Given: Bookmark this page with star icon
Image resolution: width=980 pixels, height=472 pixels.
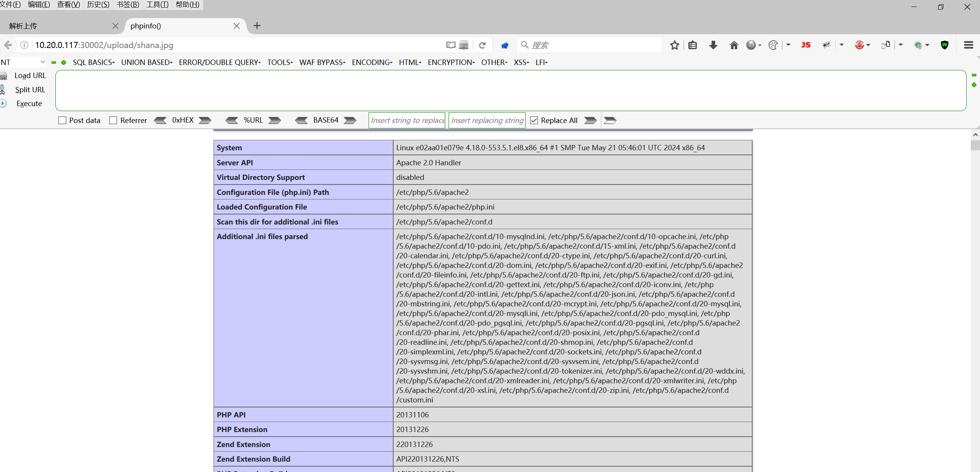Looking at the screenshot, I should click(674, 45).
